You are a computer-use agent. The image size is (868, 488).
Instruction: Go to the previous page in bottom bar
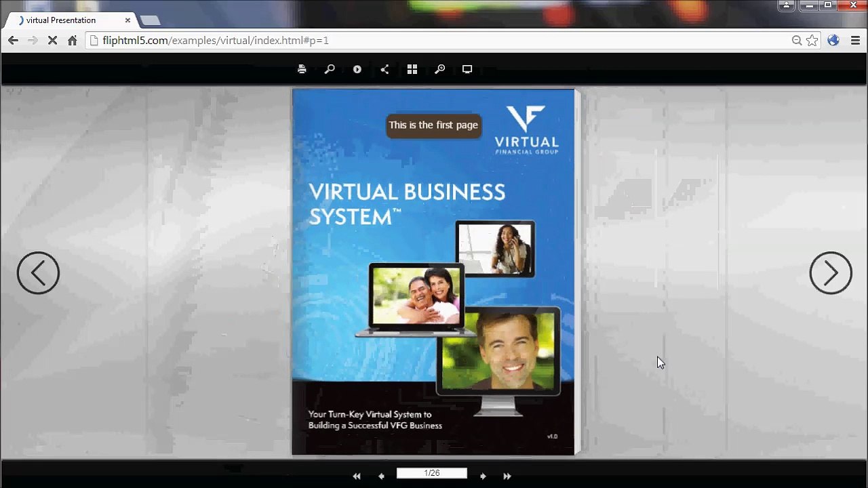tap(381, 476)
